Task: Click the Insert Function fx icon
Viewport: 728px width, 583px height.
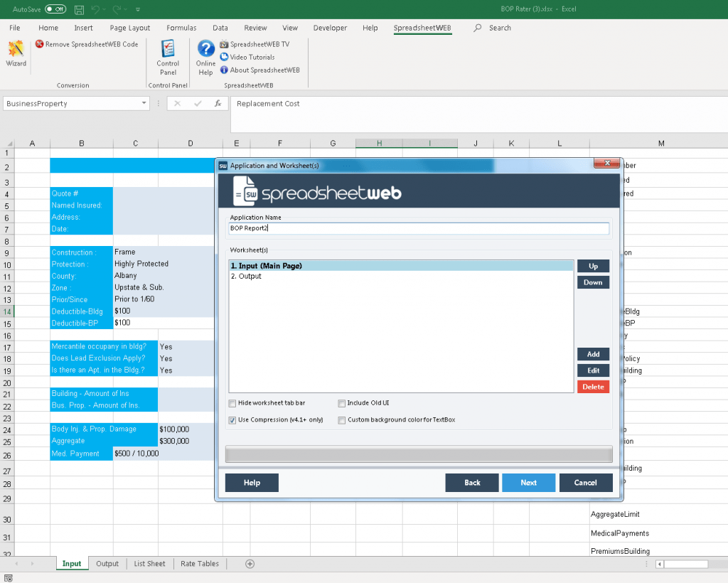Action: click(218, 104)
